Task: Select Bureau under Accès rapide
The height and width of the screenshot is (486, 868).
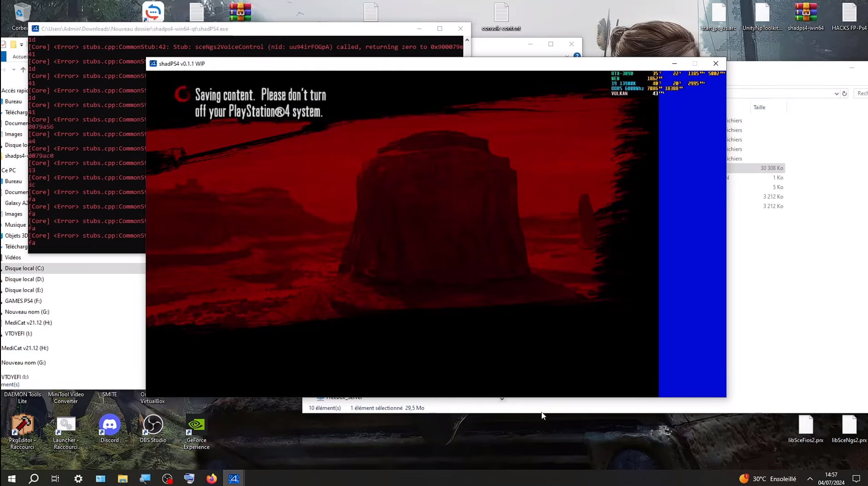Action: tap(13, 101)
